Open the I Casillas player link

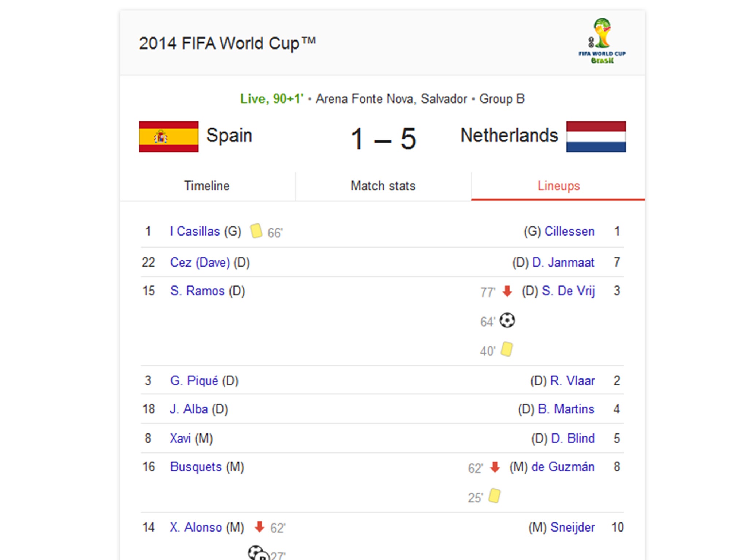[195, 231]
